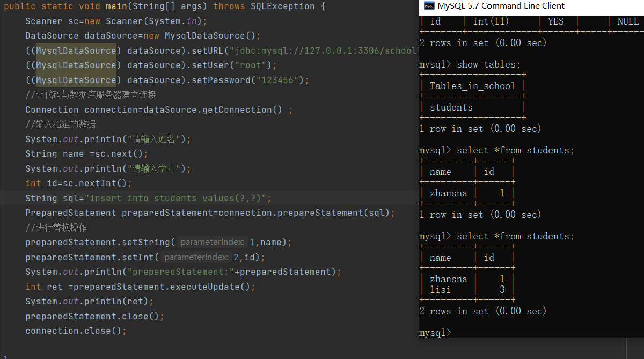Click the "请输入学号" string literal
Viewport: 644px width, 359px height.
153,168
